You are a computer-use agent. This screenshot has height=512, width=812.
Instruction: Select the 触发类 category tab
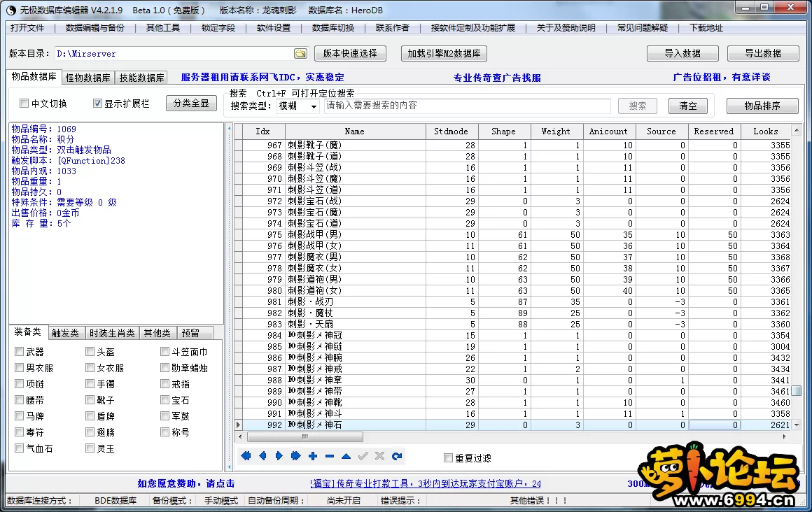click(x=66, y=333)
